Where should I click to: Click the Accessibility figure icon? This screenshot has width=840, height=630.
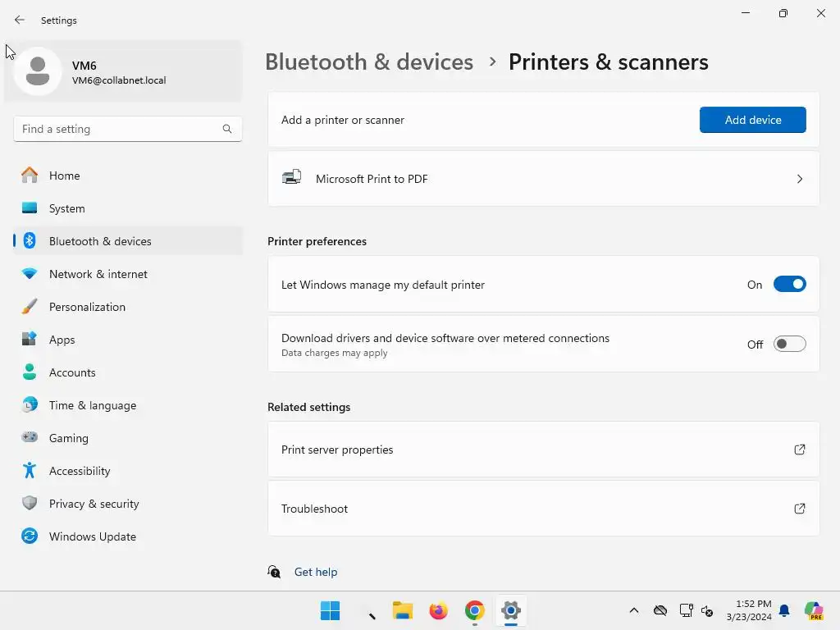(x=30, y=470)
